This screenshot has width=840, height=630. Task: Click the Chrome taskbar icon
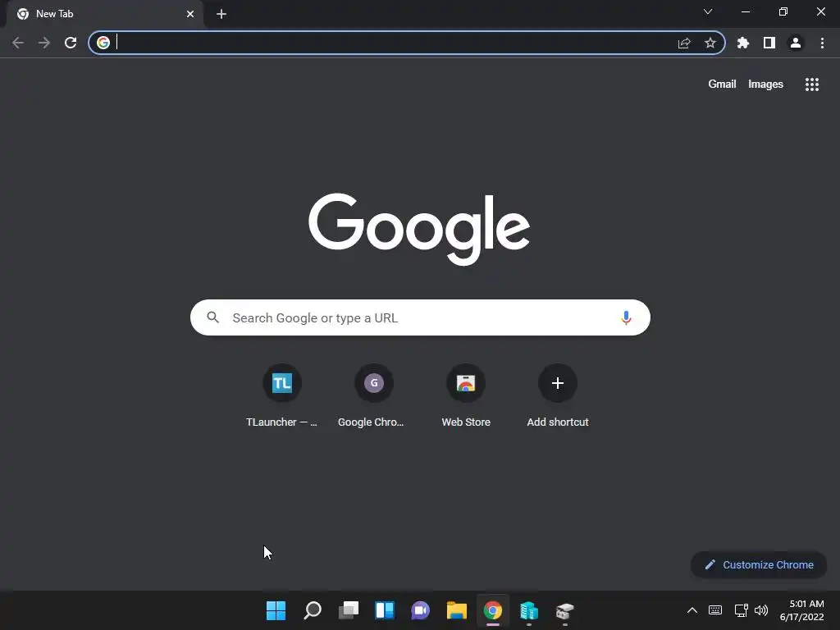[493, 610]
